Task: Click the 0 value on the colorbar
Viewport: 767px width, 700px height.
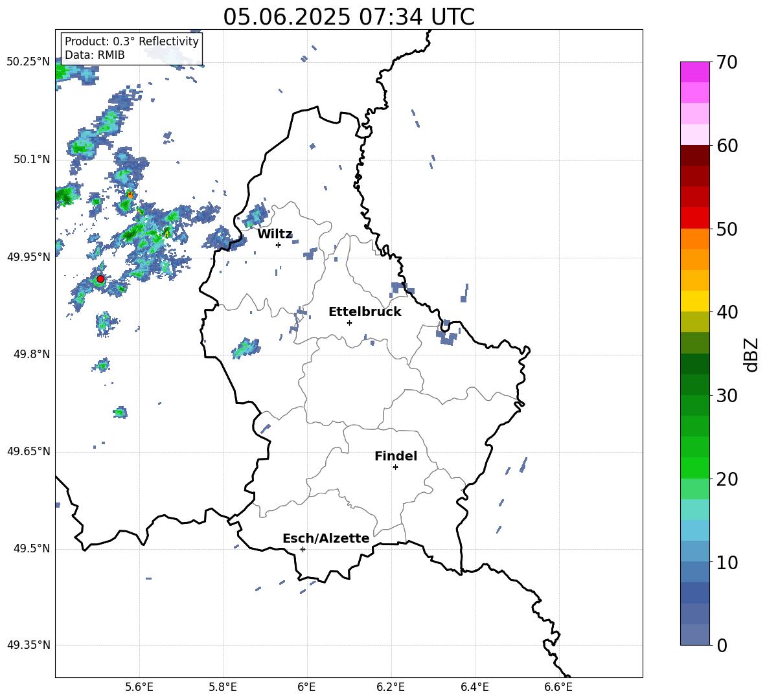Action: [722, 646]
